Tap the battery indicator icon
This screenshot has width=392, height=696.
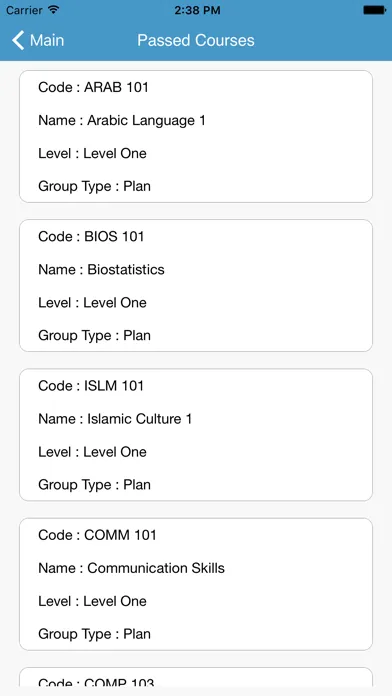pyautogui.click(x=374, y=10)
